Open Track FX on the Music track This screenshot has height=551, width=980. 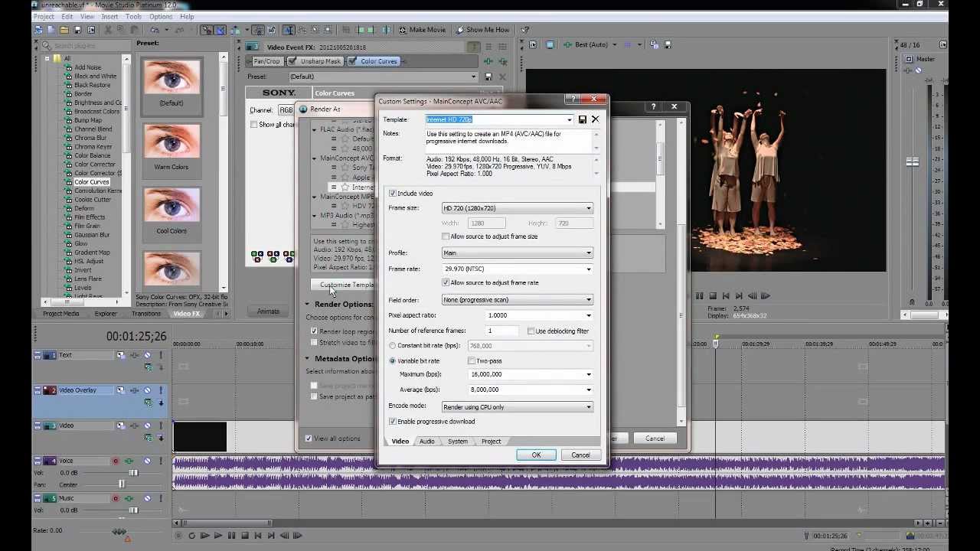pyautogui.click(x=129, y=498)
